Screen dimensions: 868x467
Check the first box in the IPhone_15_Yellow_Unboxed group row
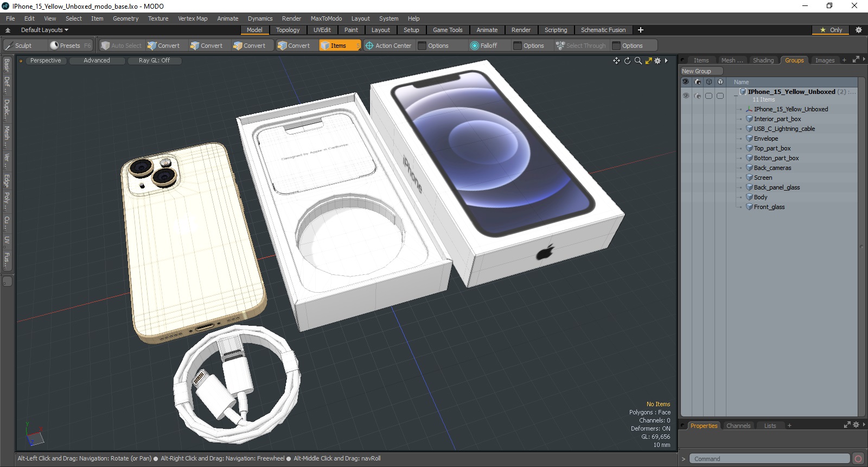tap(709, 96)
